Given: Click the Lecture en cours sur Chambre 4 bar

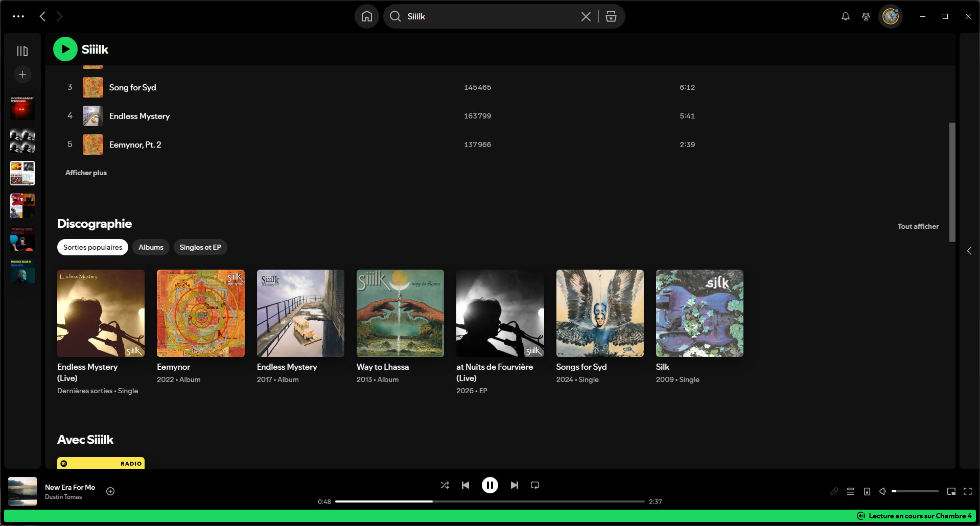Looking at the screenshot, I should coord(490,516).
